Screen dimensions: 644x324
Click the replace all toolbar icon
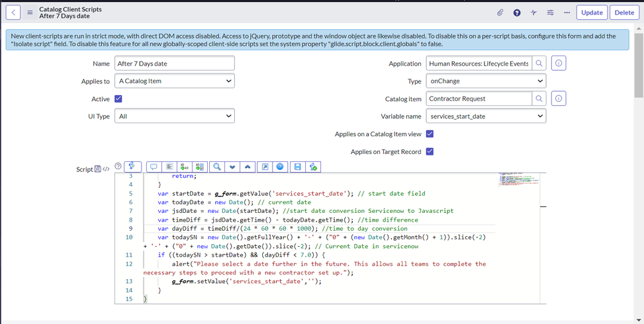pos(200,167)
